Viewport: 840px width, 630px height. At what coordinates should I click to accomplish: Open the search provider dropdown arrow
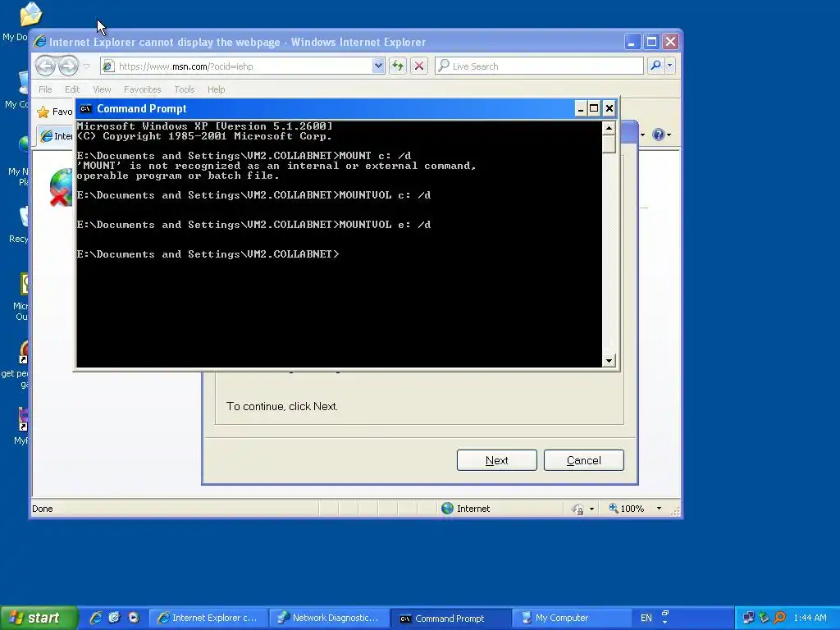pyautogui.click(x=669, y=66)
